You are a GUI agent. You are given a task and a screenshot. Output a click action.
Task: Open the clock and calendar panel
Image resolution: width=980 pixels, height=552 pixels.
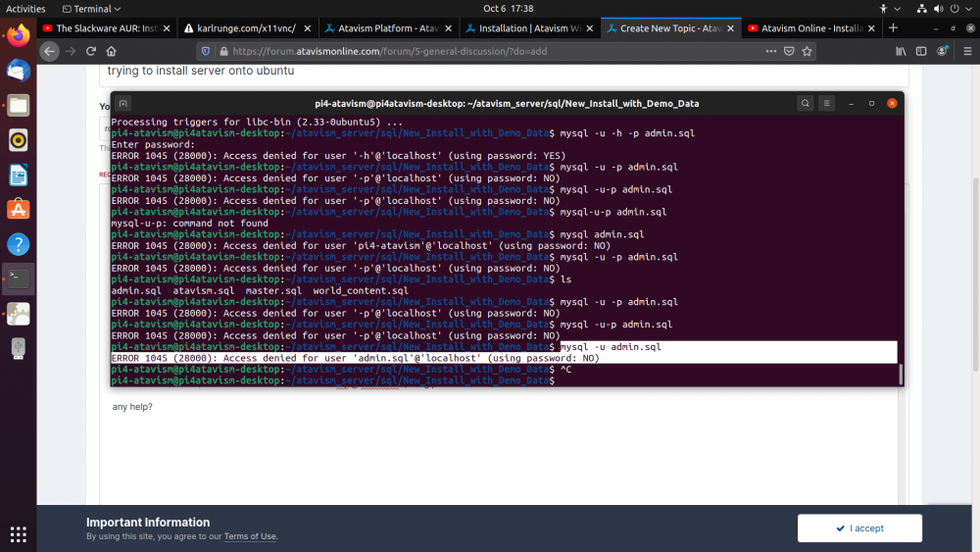coord(508,9)
